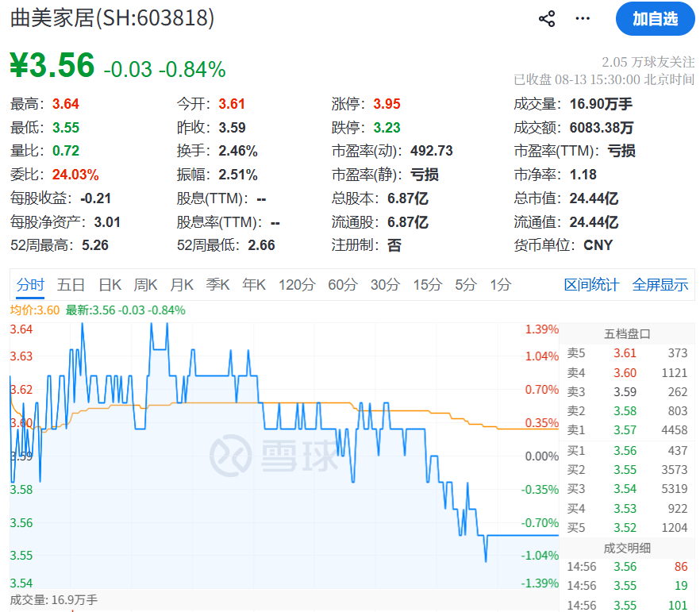The height and width of the screenshot is (612, 700).
Task: Click the 卖2 order row
Action: (x=627, y=411)
